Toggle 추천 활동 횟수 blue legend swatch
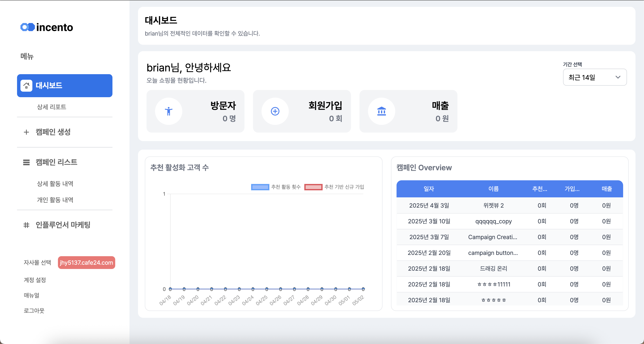644x344 pixels. click(x=260, y=187)
